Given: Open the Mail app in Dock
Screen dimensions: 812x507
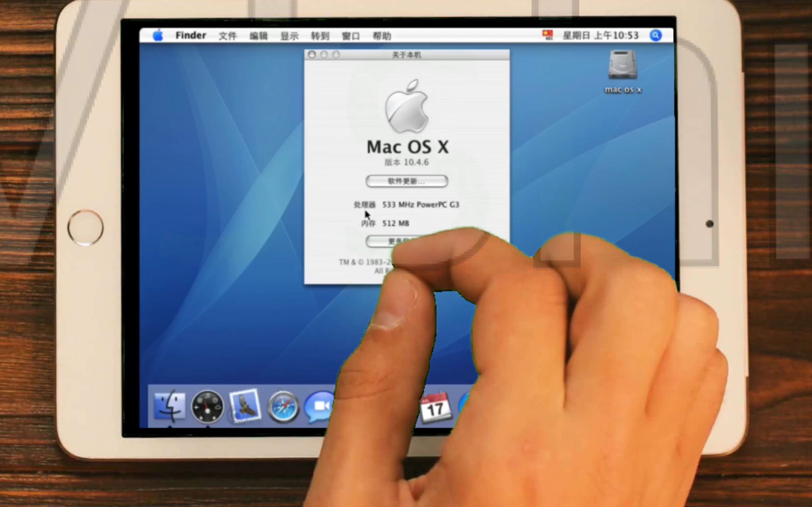Looking at the screenshot, I should (x=245, y=406).
